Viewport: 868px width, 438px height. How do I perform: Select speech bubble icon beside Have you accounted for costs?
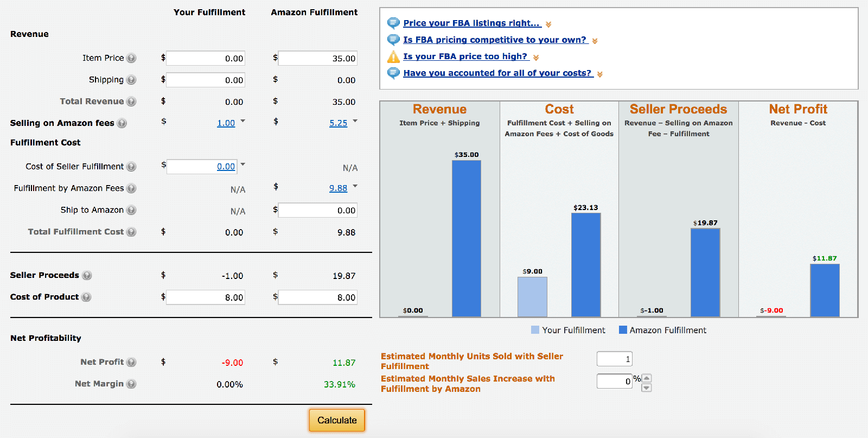[x=393, y=73]
